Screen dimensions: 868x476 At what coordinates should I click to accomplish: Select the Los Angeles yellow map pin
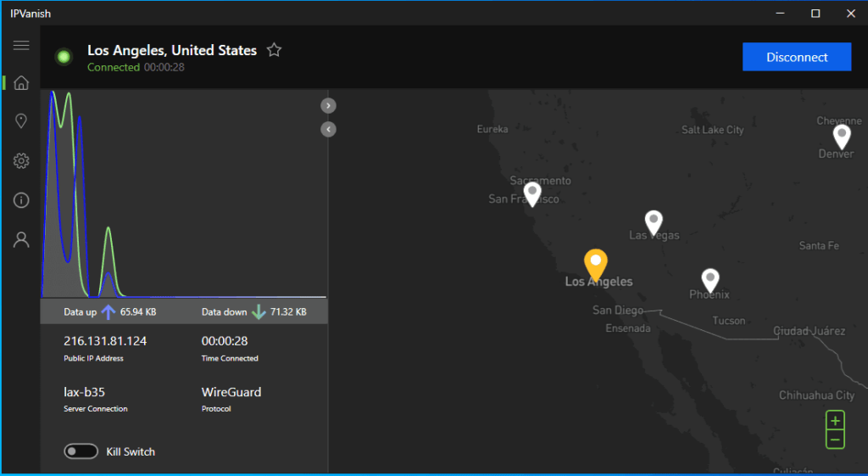tap(596, 265)
